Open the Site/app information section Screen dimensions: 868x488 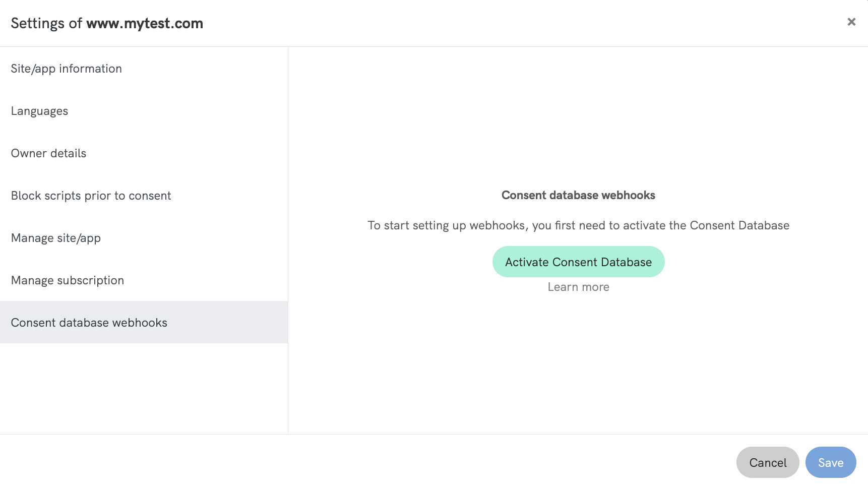coord(67,69)
